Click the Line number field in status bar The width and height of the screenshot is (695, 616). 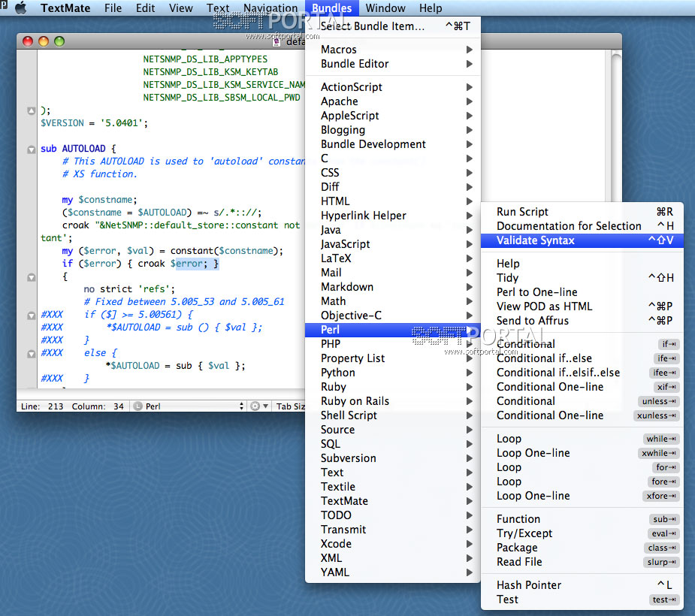(42, 406)
